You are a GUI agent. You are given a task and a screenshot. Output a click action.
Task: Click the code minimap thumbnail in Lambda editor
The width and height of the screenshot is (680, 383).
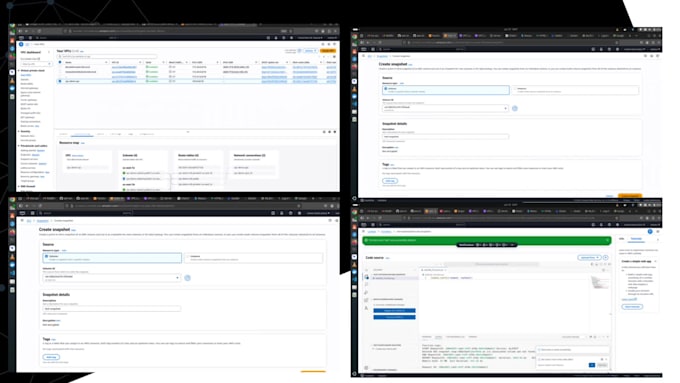point(600,283)
